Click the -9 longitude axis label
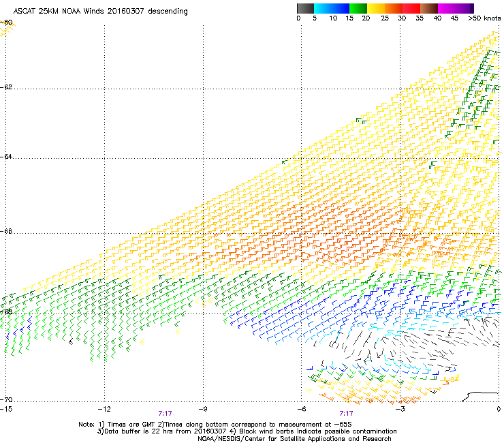The height and width of the screenshot is (443, 504). pos(202,409)
